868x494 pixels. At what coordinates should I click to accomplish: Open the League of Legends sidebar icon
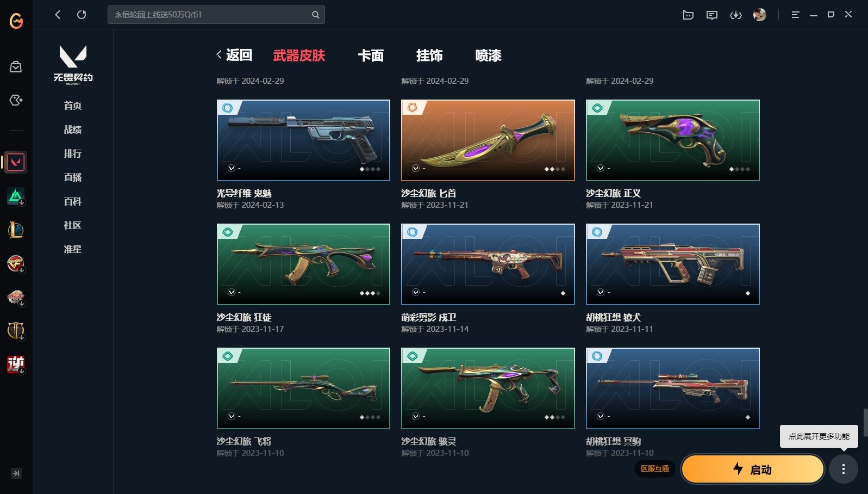16,230
